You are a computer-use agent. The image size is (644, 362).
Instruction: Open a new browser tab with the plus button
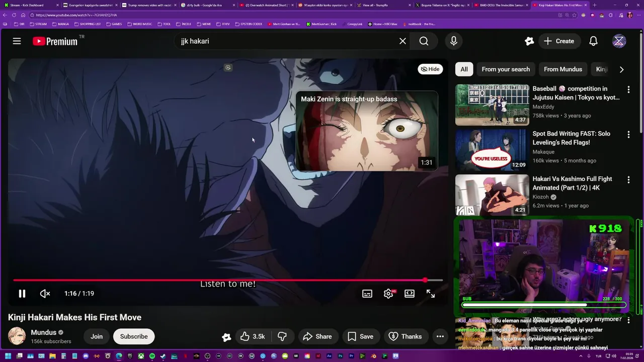[x=595, y=5]
